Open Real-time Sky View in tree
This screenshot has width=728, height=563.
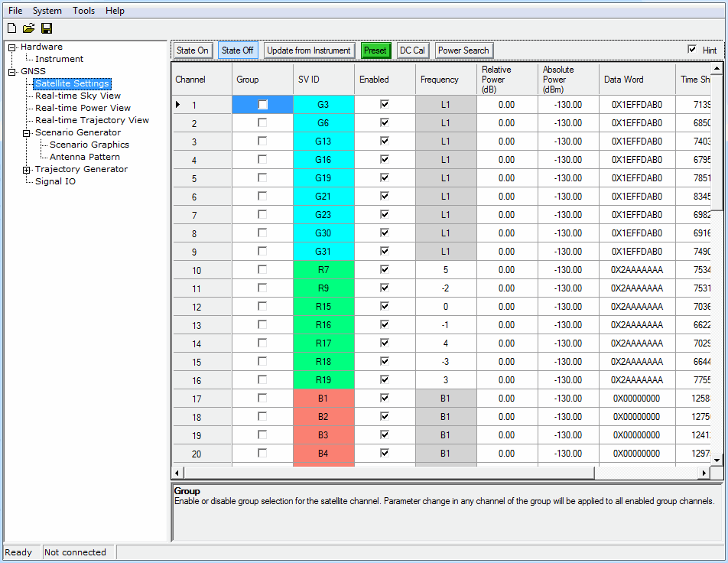tap(78, 96)
